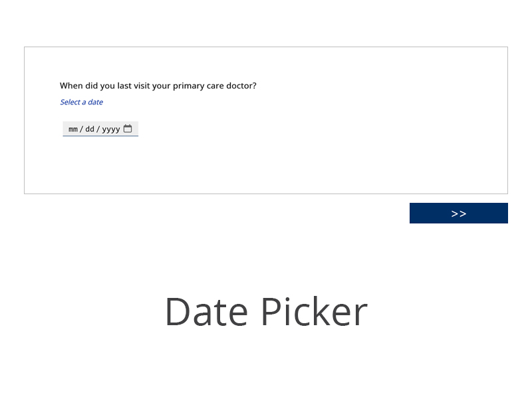Click the word "Picker" in the large heading

point(314,311)
